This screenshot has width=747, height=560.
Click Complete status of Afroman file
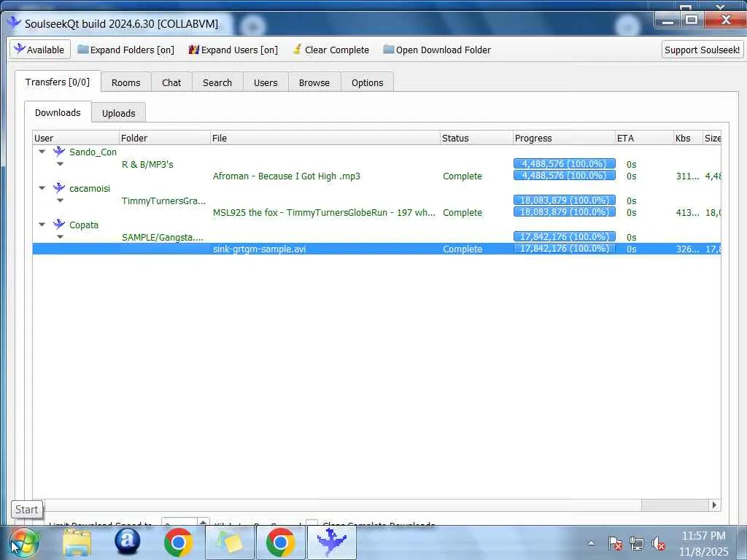[x=462, y=176]
